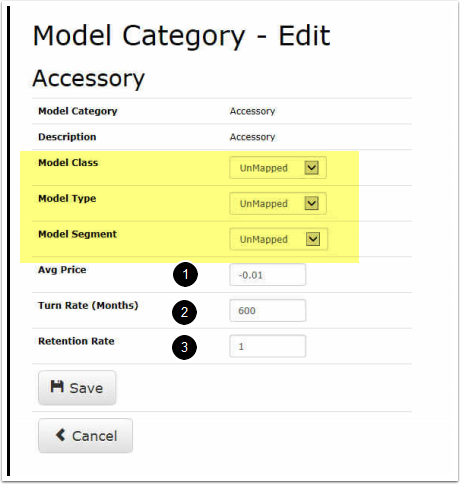This screenshot has height=484, width=460.
Task: Click the black circle numbered 1
Action: [x=185, y=274]
